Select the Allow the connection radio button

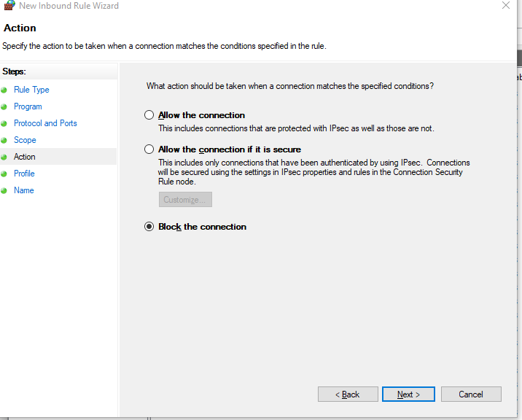(x=149, y=115)
